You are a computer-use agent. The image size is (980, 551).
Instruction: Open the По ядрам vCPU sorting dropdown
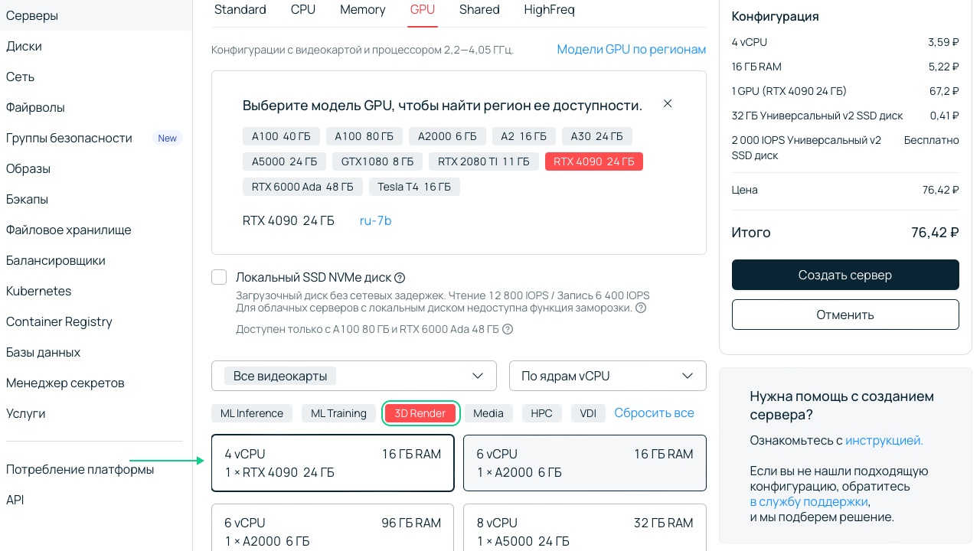(x=607, y=376)
